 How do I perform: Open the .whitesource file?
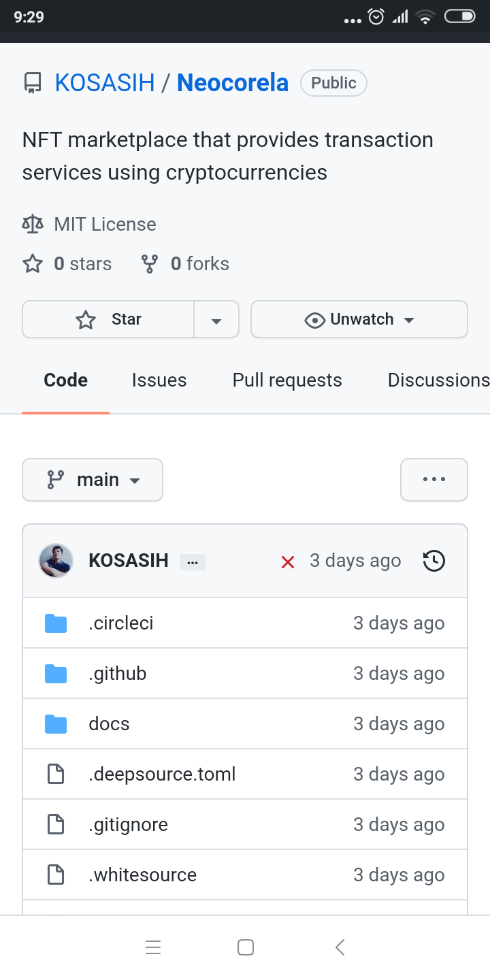(142, 875)
